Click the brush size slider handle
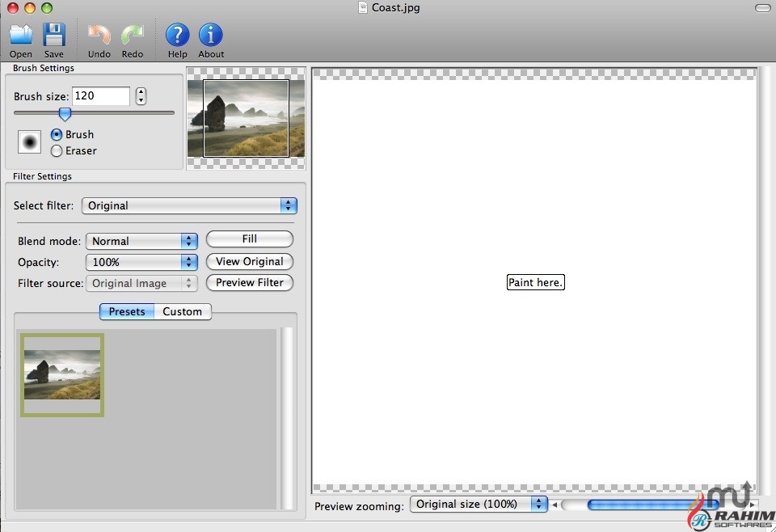776x532 pixels. pyautogui.click(x=65, y=114)
